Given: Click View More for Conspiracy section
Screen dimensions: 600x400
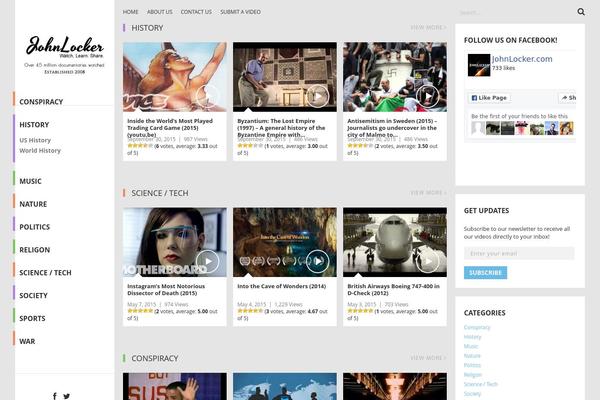Looking at the screenshot, I should click(x=428, y=358).
